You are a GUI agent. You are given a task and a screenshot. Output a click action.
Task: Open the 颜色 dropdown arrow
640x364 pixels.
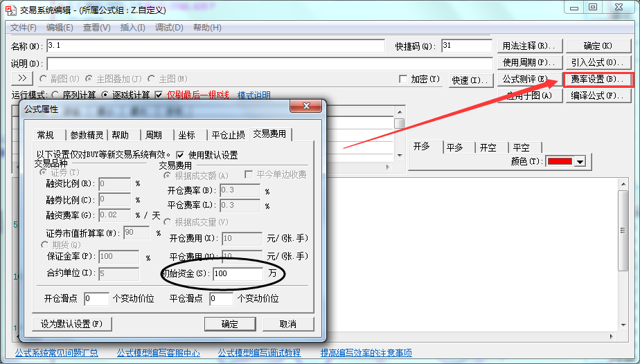(580, 162)
